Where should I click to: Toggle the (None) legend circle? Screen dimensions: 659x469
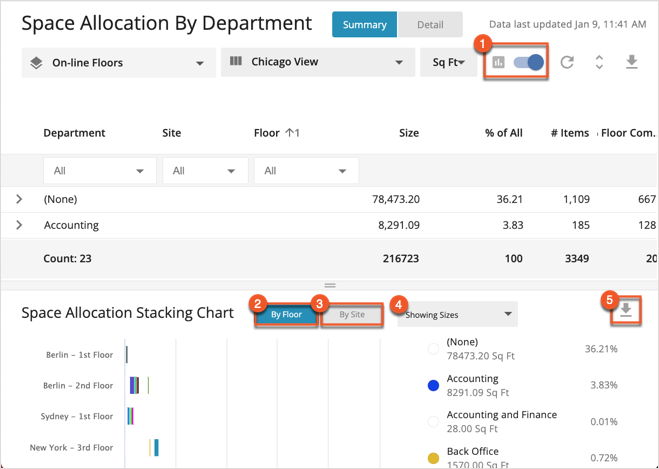433,349
